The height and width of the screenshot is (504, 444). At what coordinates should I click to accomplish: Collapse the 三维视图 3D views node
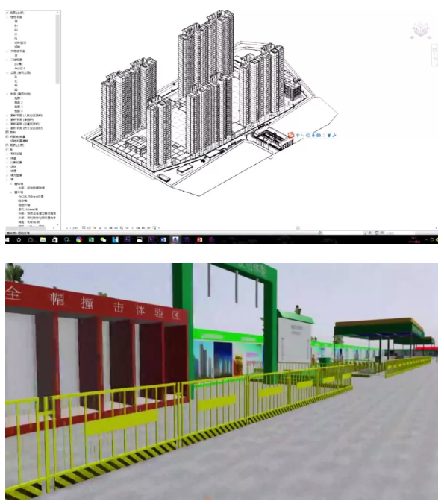pos(7,60)
